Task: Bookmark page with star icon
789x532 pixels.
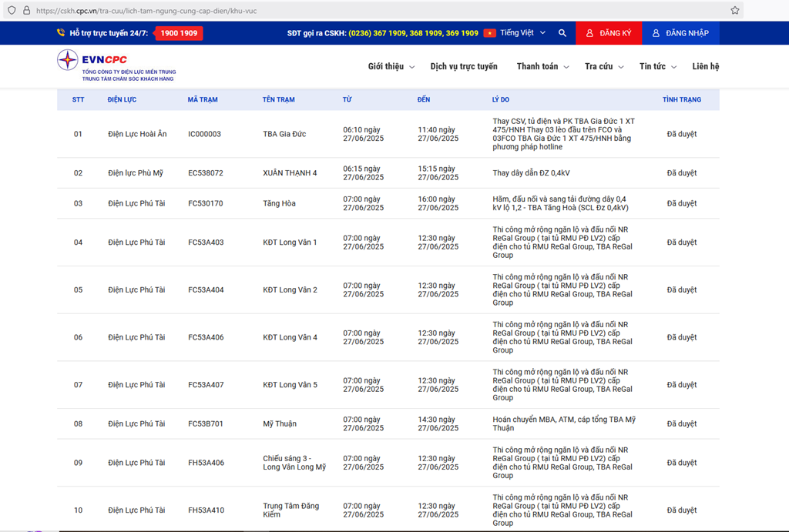Action: pos(734,10)
